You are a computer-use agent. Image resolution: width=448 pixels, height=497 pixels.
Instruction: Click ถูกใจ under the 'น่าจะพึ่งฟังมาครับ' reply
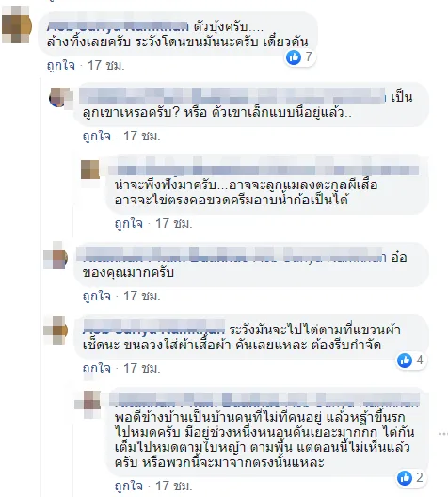[x=129, y=224]
